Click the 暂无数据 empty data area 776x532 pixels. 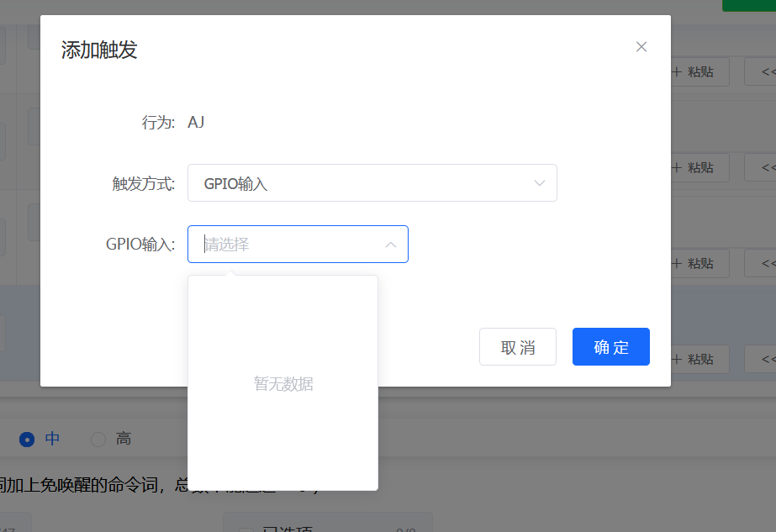click(x=283, y=383)
